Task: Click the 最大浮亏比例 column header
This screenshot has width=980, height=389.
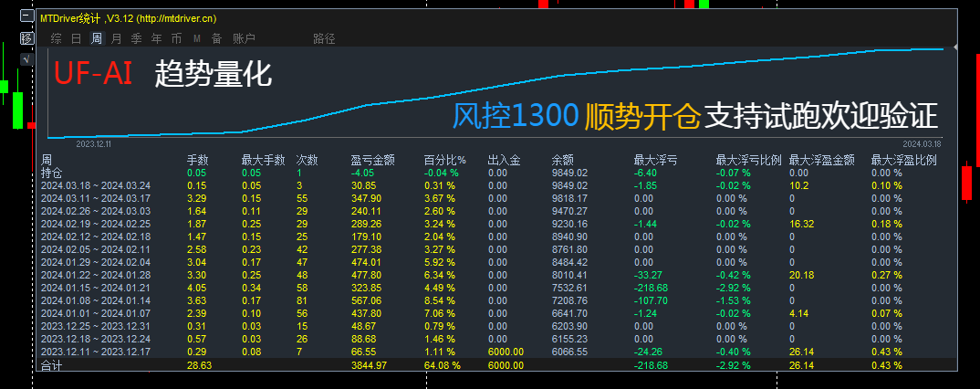Action: tap(749, 160)
